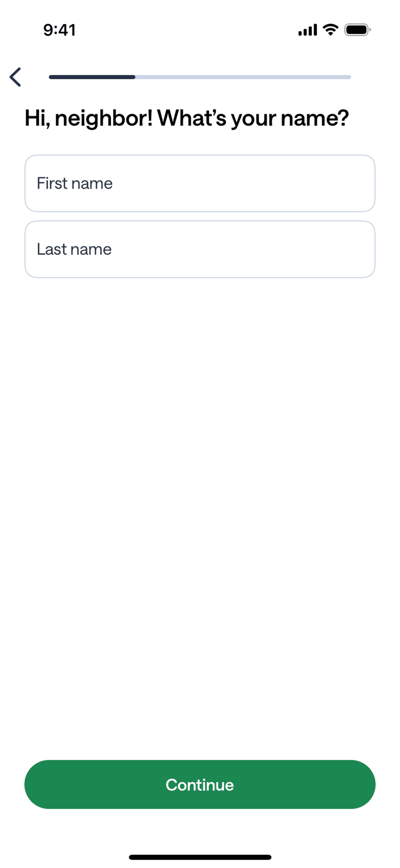Screen dimensions: 400x868
Task: Click the word "Continue" on green button
Action: [x=200, y=785]
